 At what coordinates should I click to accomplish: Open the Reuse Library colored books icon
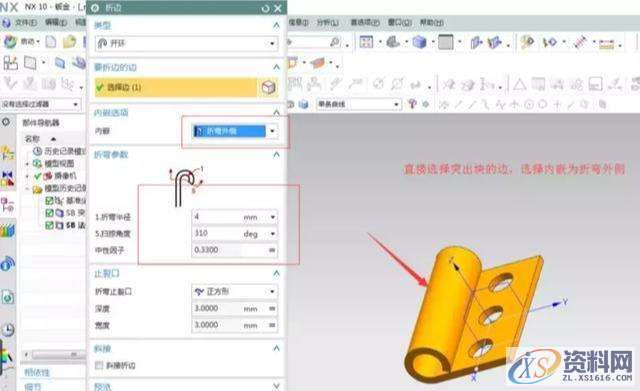(x=7, y=231)
